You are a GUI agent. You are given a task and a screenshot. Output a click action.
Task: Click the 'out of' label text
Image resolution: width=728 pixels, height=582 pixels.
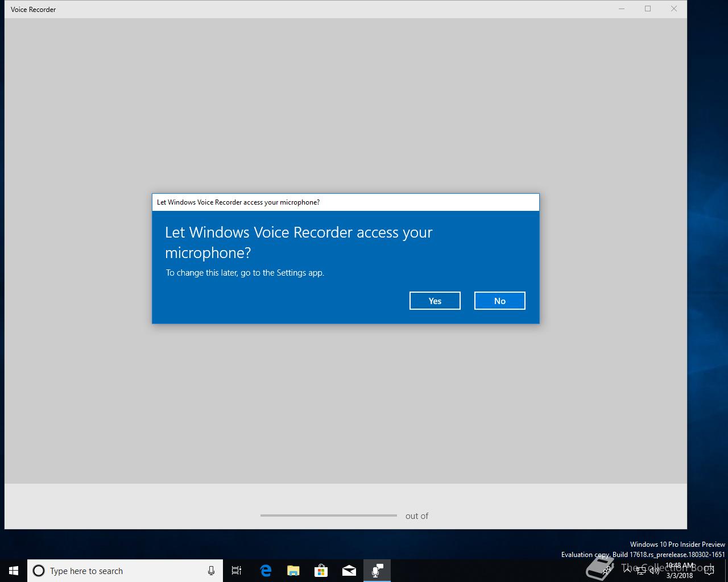pos(417,516)
